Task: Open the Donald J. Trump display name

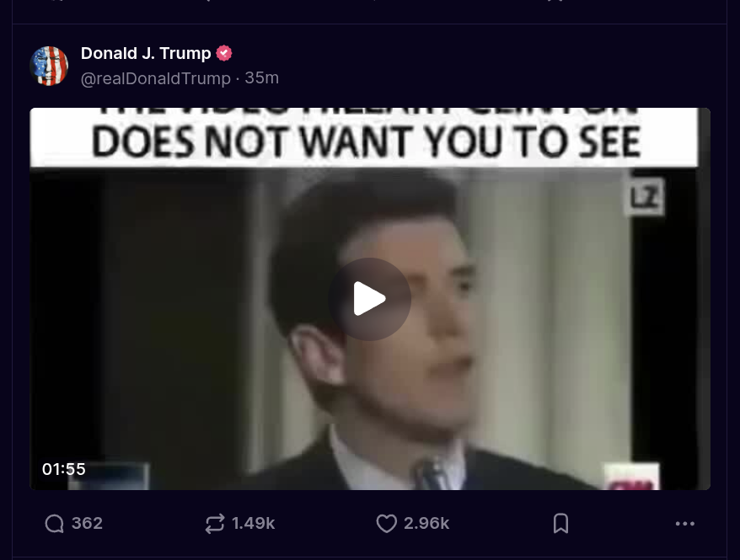Action: [146, 53]
